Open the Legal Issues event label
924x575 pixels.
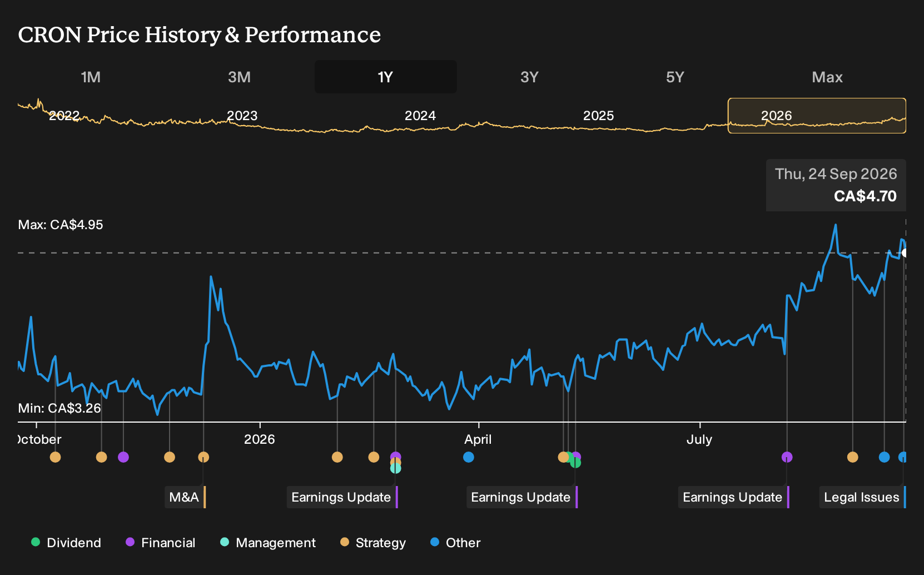(x=863, y=497)
